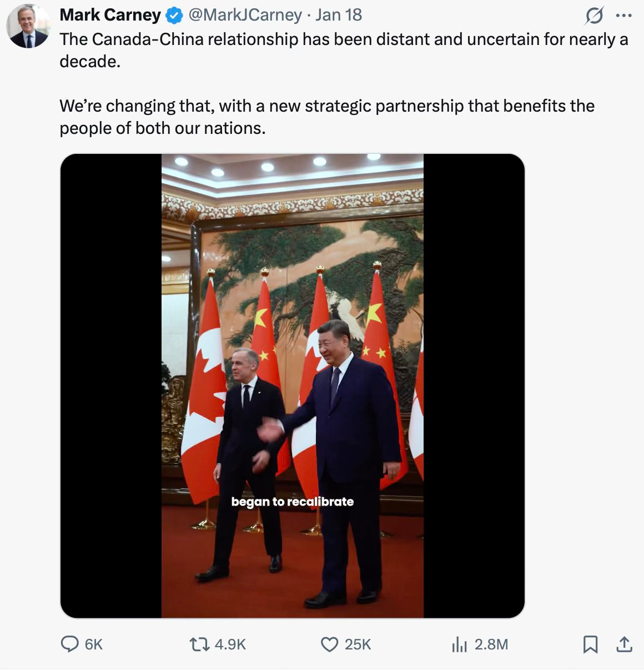Viewport: 644px width, 670px height.
Task: Bookmark this post
Action: tap(591, 644)
